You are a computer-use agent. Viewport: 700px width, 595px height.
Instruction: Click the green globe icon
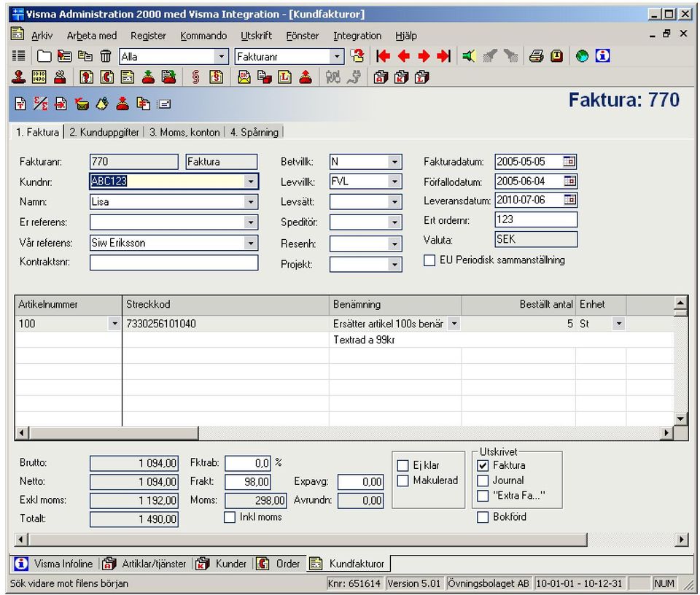pos(582,56)
